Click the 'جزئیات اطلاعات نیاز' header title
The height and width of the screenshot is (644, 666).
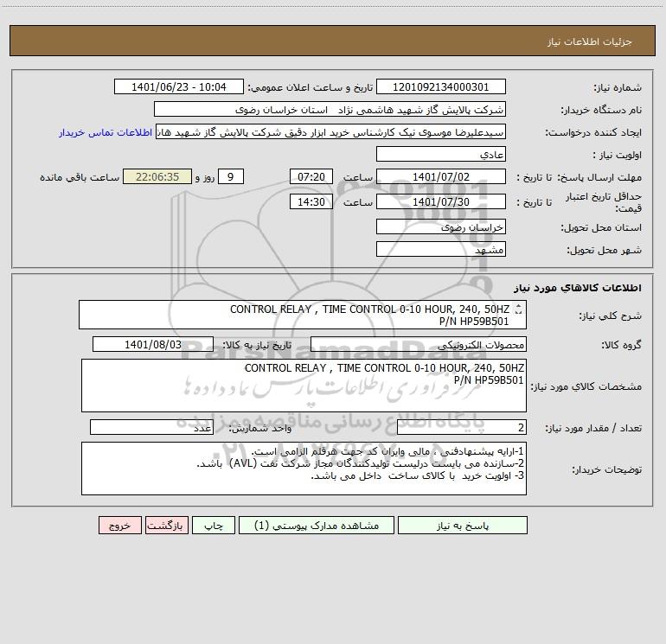click(589, 41)
